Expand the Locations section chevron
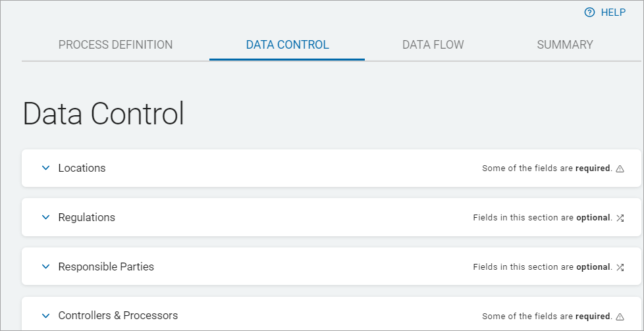The width and height of the screenshot is (644, 331). pyautogui.click(x=45, y=168)
